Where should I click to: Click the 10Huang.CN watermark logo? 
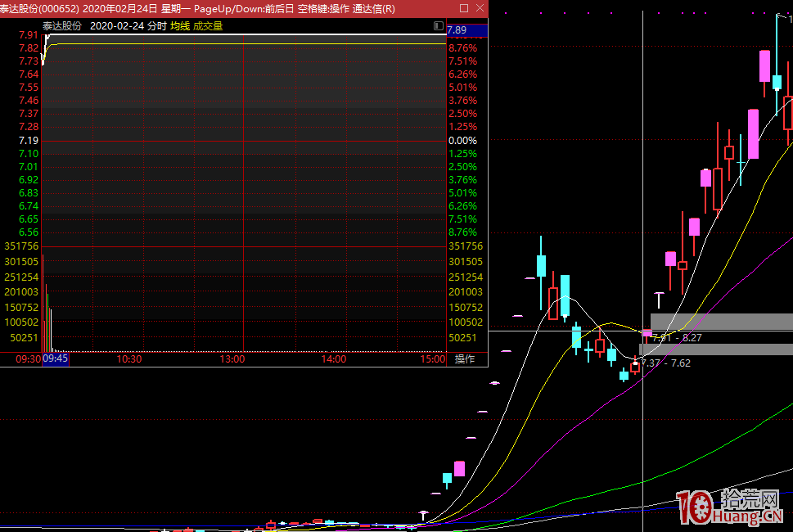point(729,507)
